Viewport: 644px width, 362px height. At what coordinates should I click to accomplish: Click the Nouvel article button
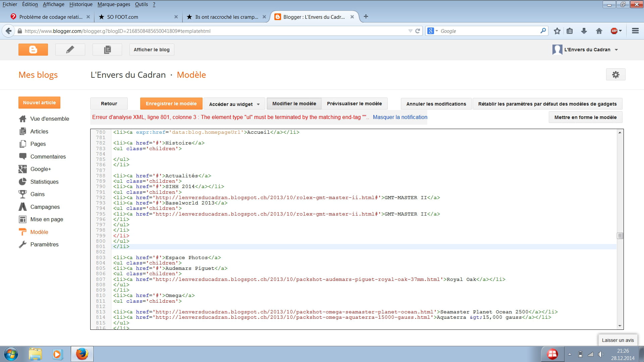(x=39, y=103)
